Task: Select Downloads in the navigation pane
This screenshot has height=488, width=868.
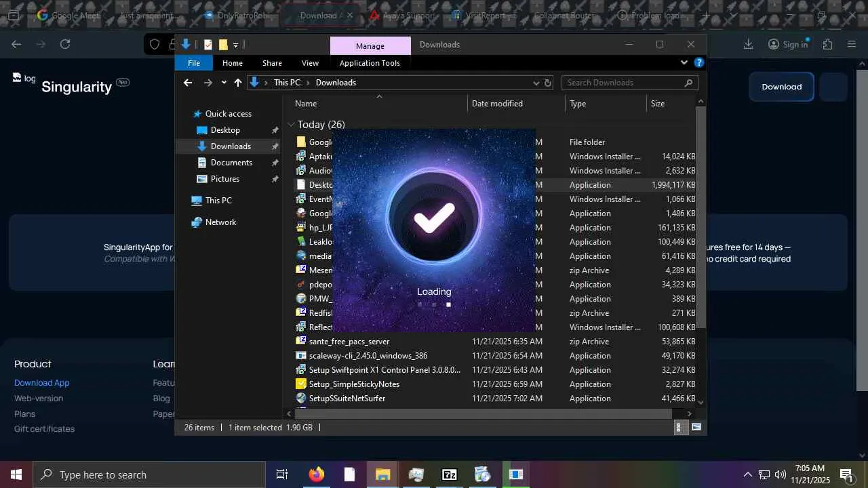Action: click(x=231, y=146)
